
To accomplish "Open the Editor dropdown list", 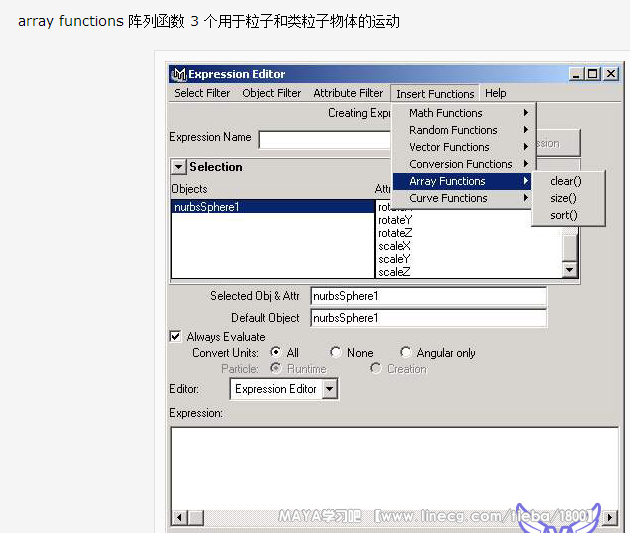I will pyautogui.click(x=330, y=389).
